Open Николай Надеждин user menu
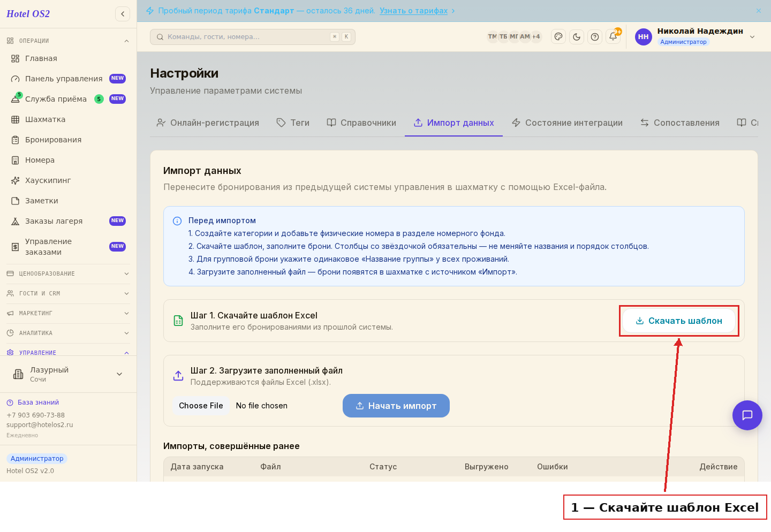This screenshot has width=771, height=532. click(695, 36)
